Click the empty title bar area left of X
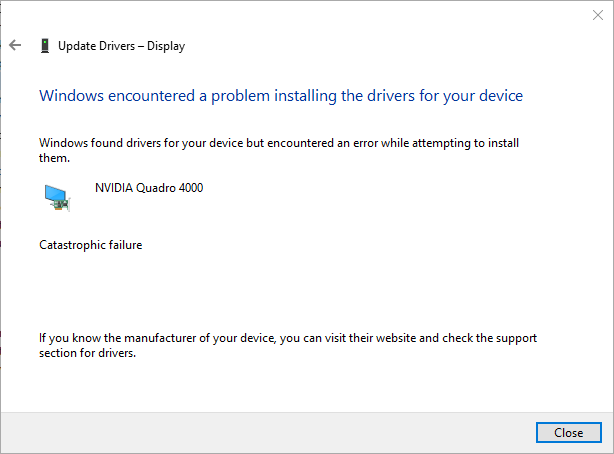Screen dimensions: 614x454 (300, 15)
